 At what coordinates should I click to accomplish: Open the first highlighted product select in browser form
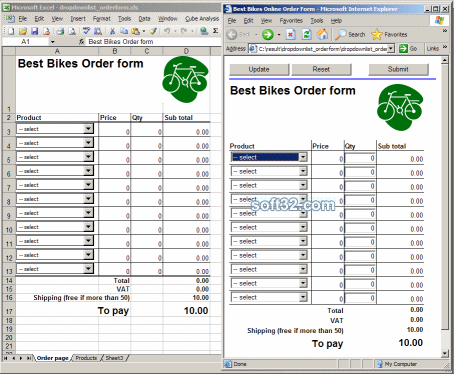(x=303, y=157)
